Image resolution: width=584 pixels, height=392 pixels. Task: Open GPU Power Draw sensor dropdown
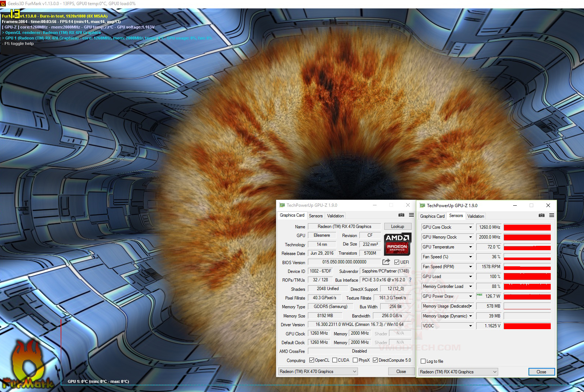click(x=470, y=296)
